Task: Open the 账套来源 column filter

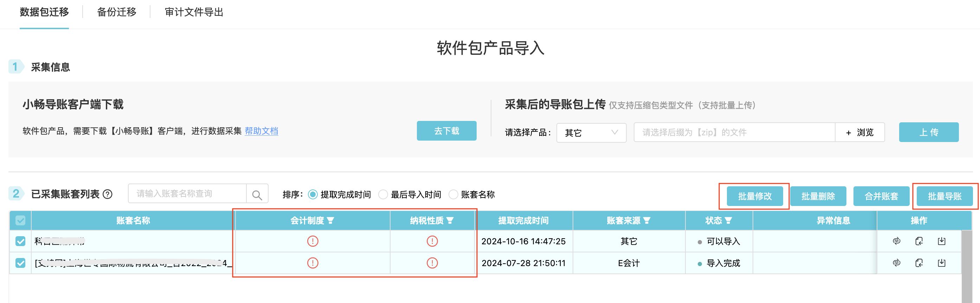Action: (x=647, y=220)
